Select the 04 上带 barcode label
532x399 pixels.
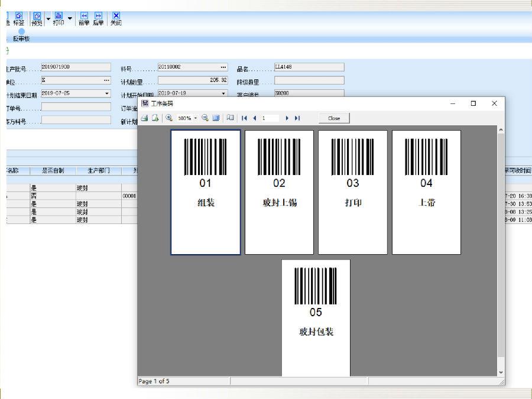[x=426, y=192]
